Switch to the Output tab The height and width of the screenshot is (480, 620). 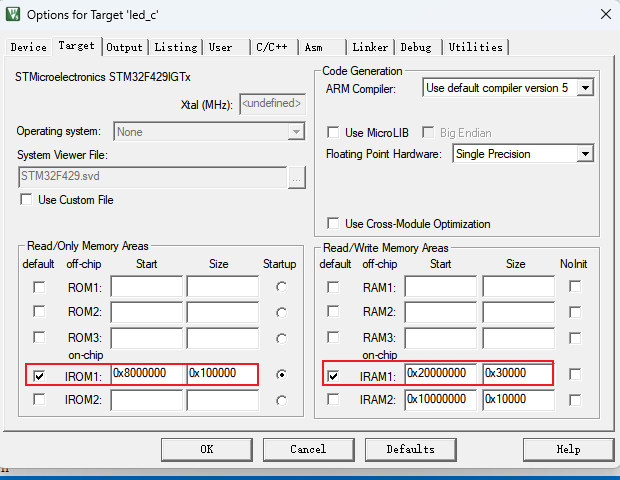[x=124, y=47]
